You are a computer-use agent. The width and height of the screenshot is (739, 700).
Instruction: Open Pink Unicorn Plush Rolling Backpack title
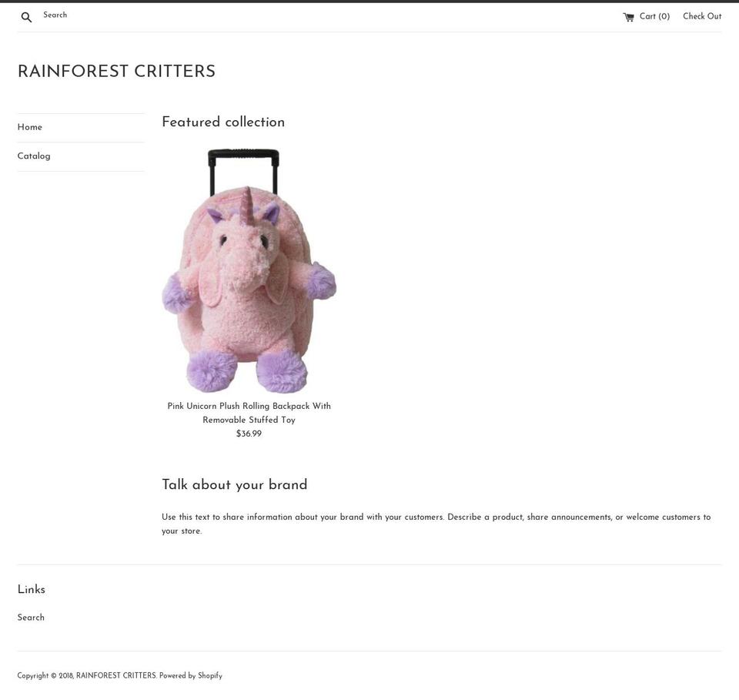(249, 413)
